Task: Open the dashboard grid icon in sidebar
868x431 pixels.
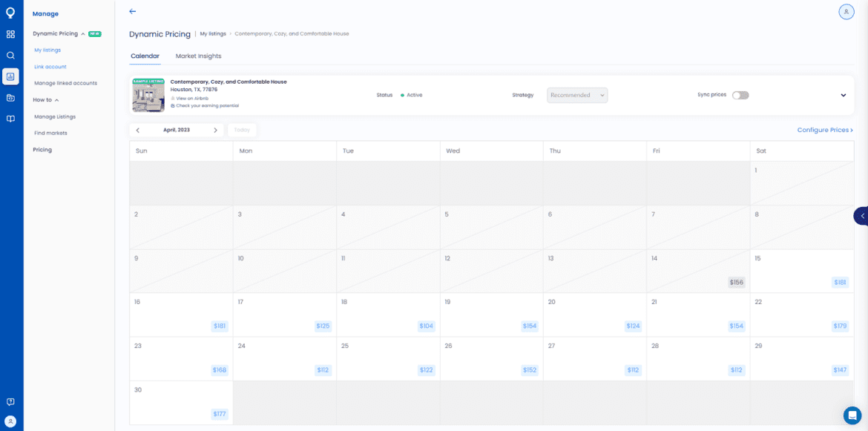Action: pyautogui.click(x=10, y=34)
